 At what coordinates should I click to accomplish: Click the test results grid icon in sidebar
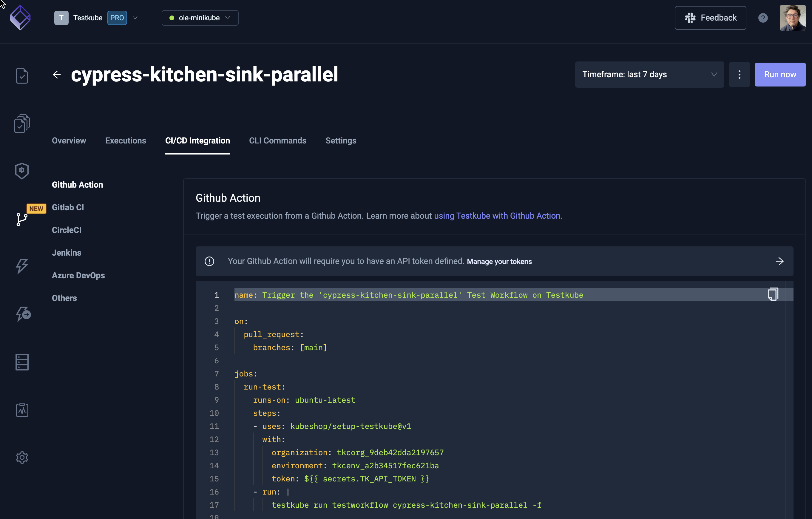pyautogui.click(x=21, y=361)
